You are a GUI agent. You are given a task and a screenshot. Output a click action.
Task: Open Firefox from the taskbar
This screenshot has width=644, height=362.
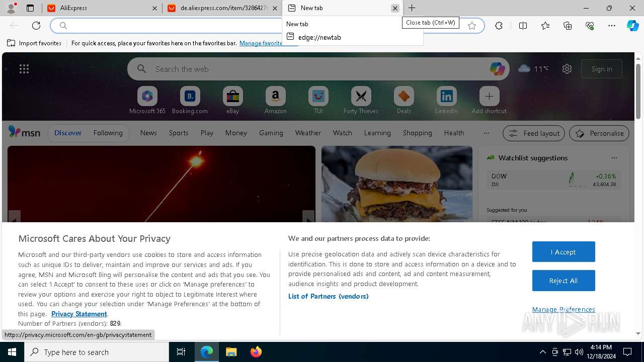pos(256,352)
